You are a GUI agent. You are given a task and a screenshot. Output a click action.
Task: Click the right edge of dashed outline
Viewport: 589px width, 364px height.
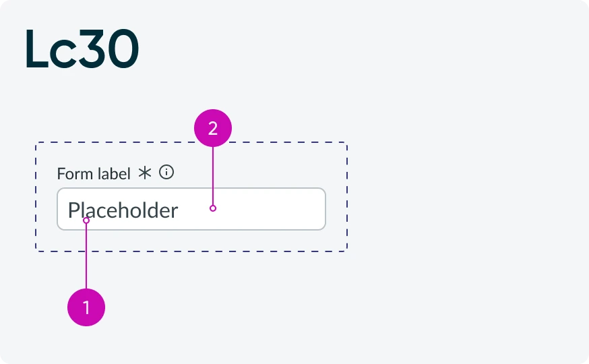click(346, 197)
